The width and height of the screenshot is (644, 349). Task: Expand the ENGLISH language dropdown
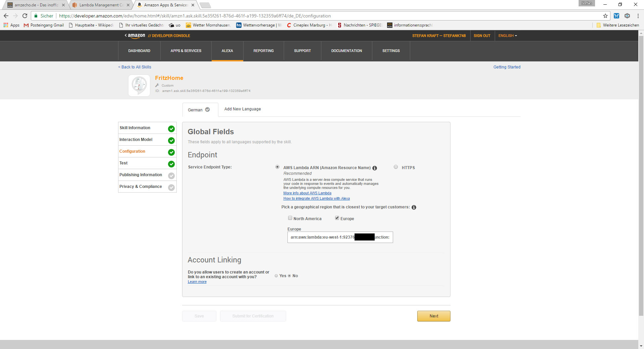click(507, 36)
